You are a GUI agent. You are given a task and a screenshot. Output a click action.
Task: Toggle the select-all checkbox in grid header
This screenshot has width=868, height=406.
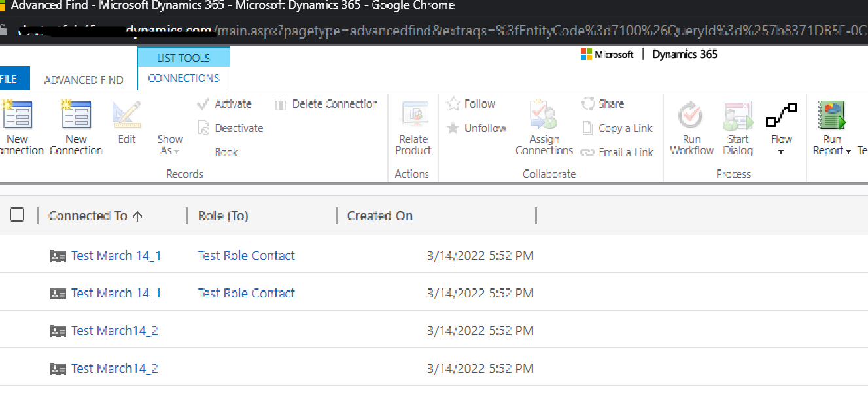coord(18,215)
